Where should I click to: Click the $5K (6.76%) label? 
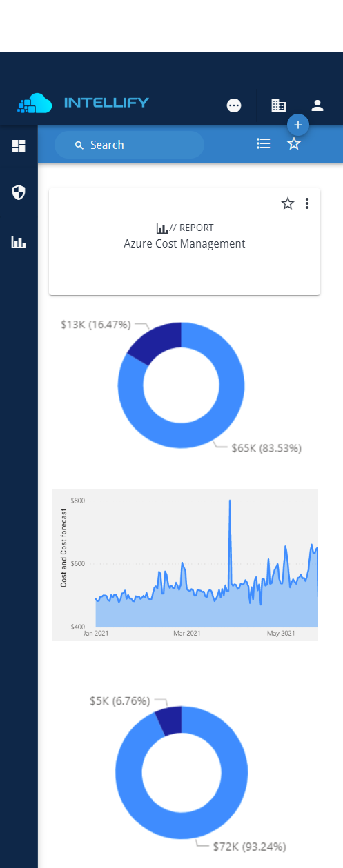119,700
